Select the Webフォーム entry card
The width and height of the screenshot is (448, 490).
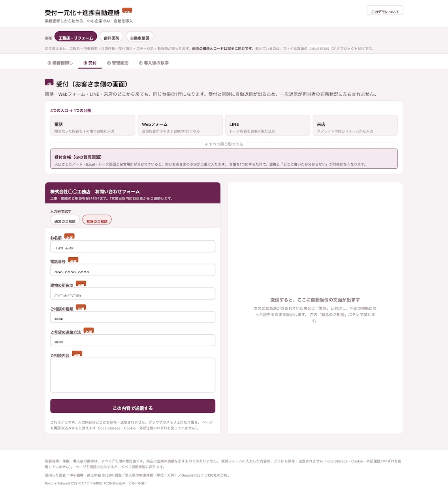(180, 125)
